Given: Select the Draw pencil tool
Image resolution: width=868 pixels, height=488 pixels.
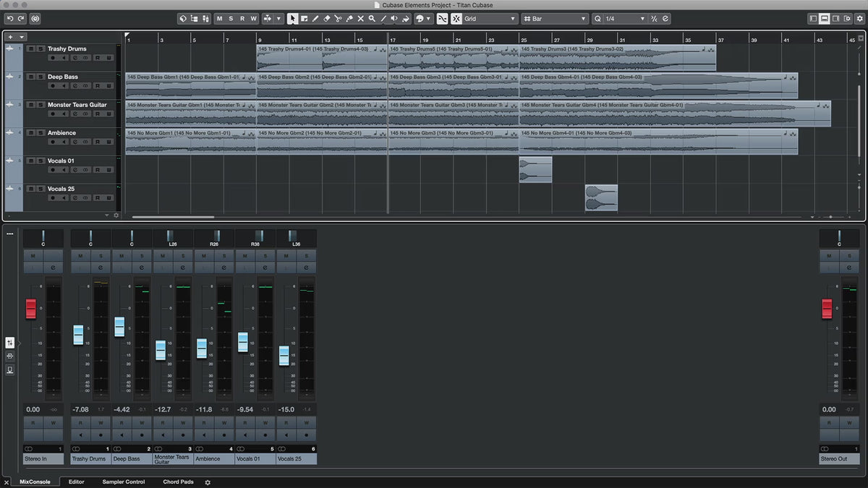Looking at the screenshot, I should 315,19.
